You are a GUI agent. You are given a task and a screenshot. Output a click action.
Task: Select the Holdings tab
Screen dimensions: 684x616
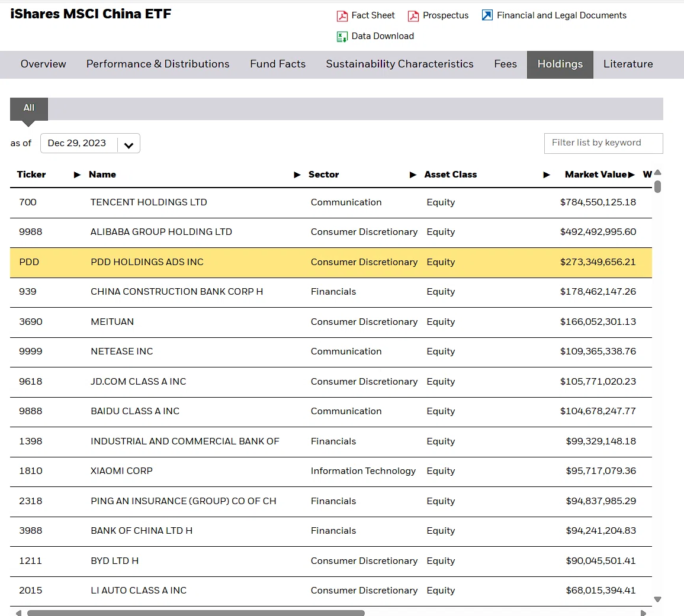pyautogui.click(x=560, y=64)
